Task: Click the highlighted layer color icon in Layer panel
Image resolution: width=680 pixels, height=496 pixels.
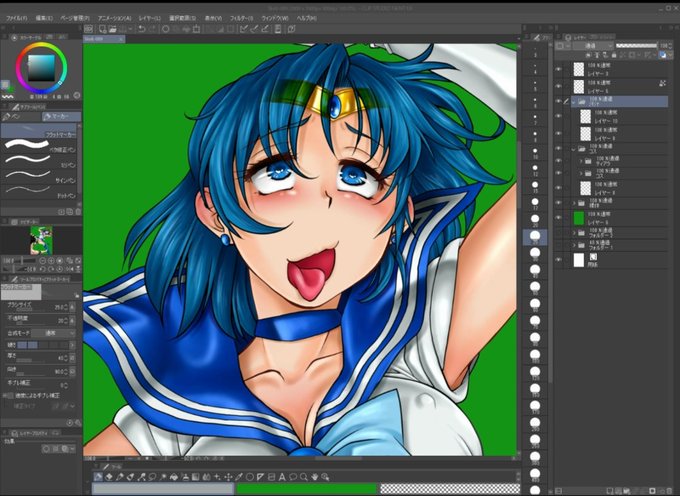Action: 663,55
